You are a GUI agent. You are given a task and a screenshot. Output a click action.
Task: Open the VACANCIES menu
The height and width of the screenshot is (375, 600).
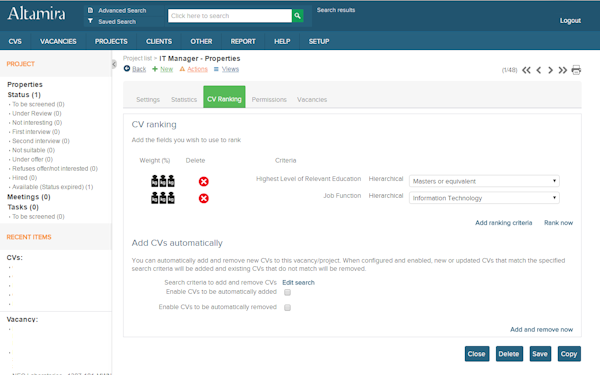pyautogui.click(x=58, y=41)
